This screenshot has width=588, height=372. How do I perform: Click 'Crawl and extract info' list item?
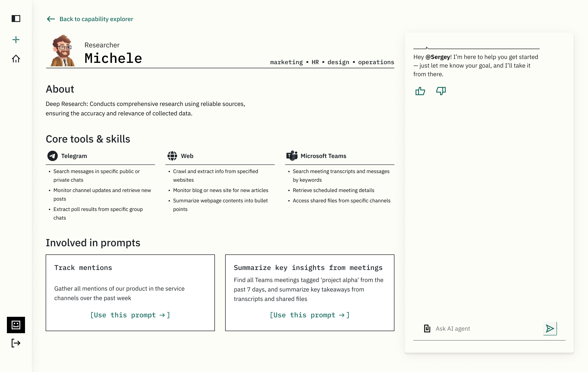[x=216, y=176]
